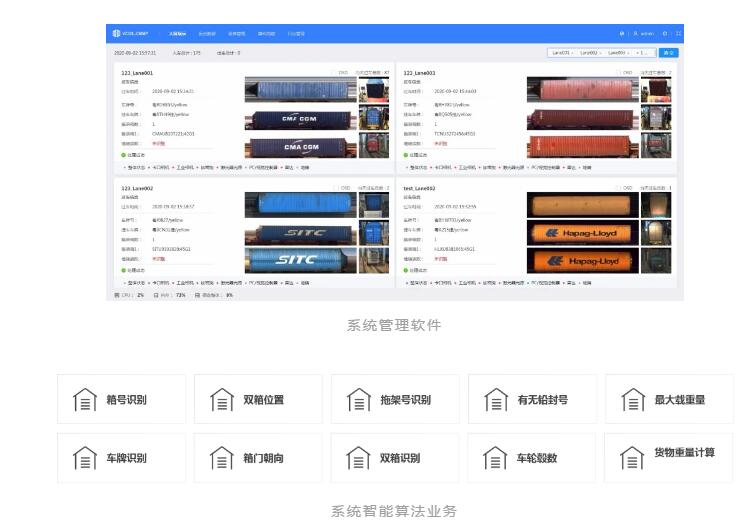Remove the Lane001 tag from the lane filter
This screenshot has width=750, height=526.
pyautogui.click(x=573, y=53)
